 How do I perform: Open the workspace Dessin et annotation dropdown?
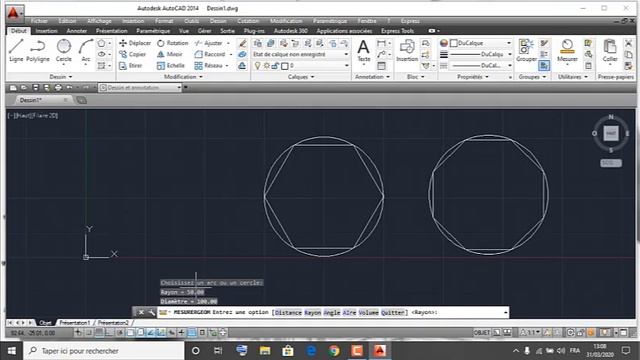(140, 88)
